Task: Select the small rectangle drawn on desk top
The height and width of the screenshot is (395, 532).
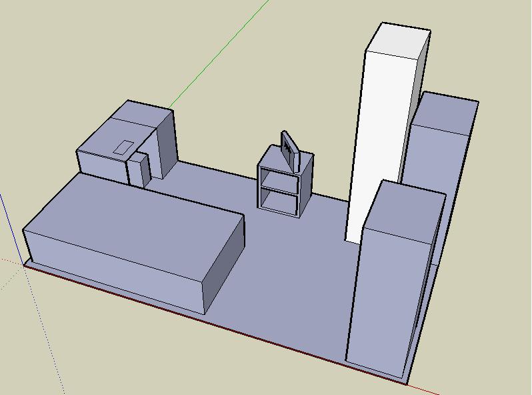Action: point(123,147)
